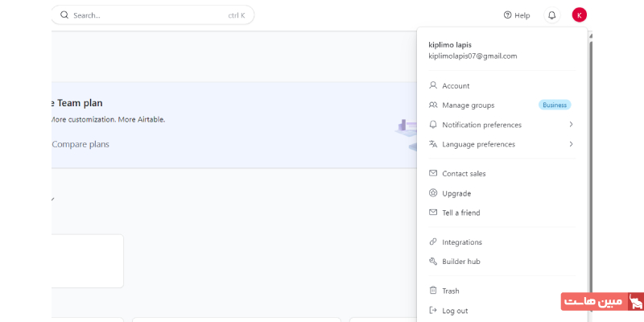Click the search magnifier icon
The width and height of the screenshot is (644, 322).
pos(65,15)
